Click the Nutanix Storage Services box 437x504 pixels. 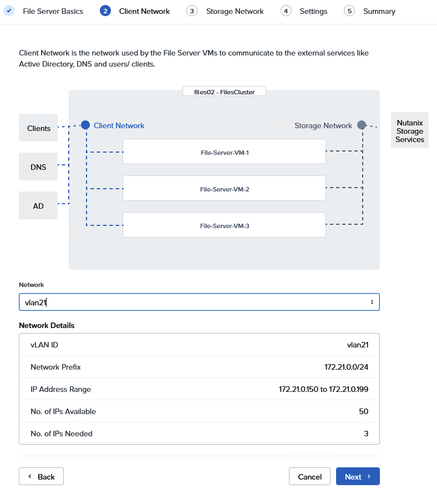click(410, 132)
